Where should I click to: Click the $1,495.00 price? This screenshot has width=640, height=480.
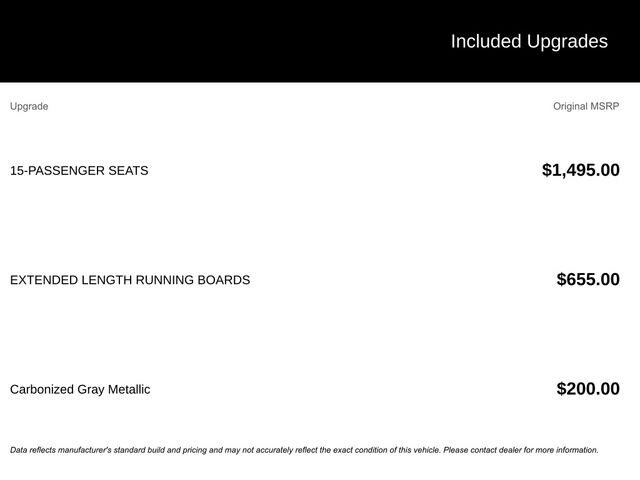pyautogui.click(x=580, y=170)
